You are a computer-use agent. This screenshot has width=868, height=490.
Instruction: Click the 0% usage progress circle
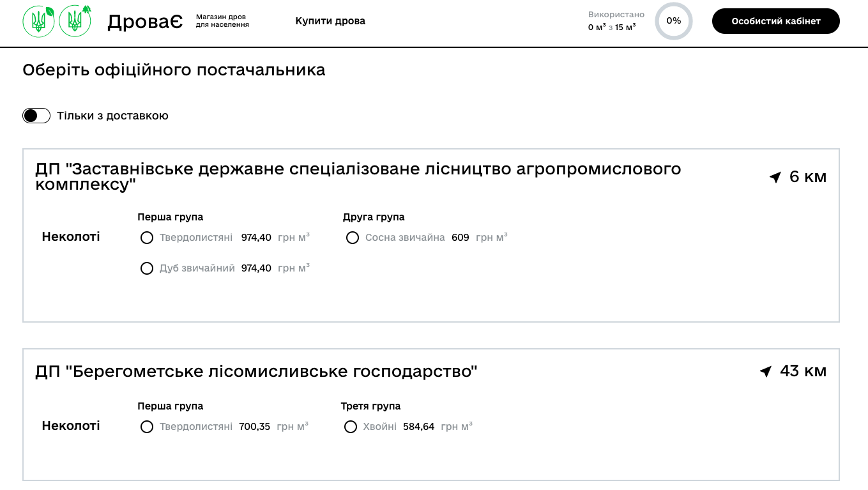[x=673, y=21]
